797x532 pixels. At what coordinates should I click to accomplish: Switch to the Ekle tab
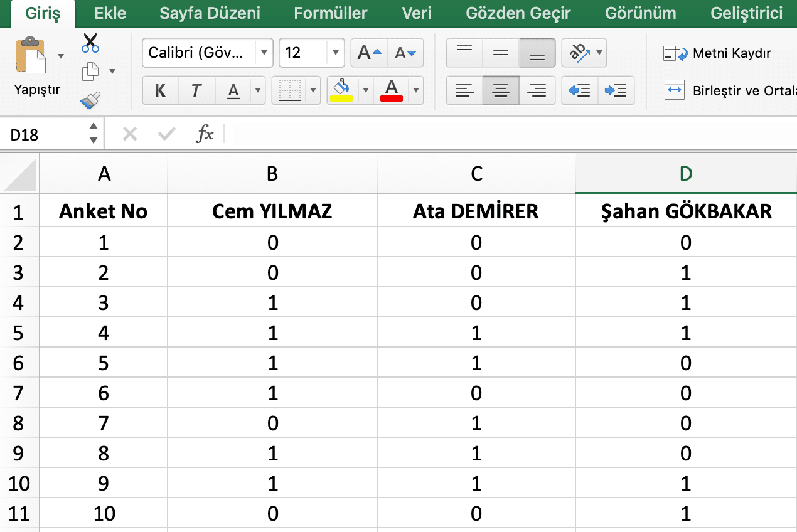[x=110, y=13]
